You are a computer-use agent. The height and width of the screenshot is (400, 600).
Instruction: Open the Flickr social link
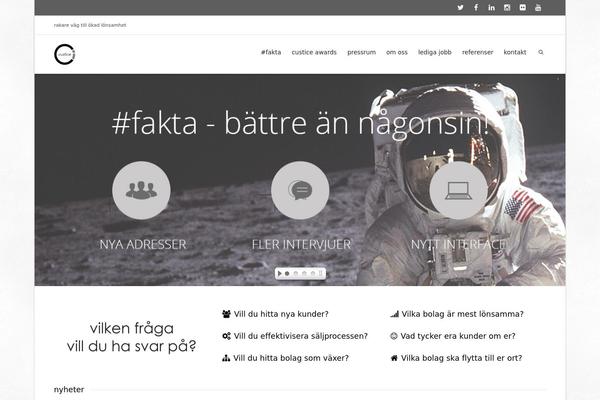tap(523, 7)
